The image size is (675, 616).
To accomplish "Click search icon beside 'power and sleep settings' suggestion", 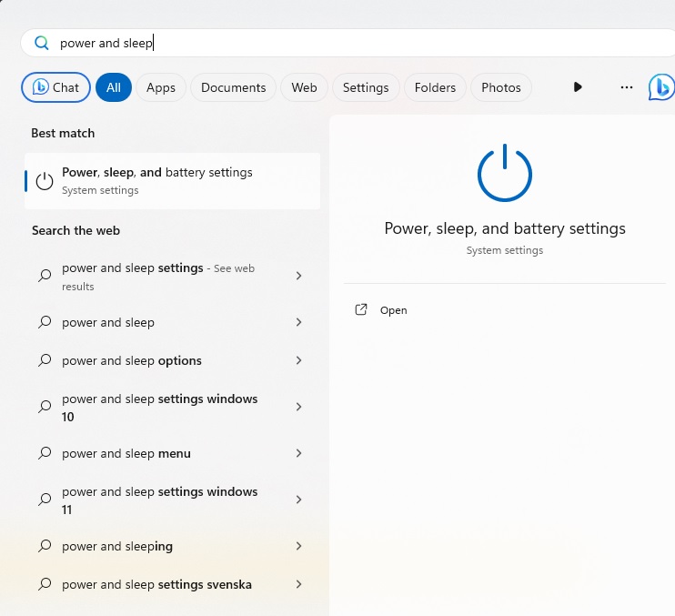I will (45, 276).
